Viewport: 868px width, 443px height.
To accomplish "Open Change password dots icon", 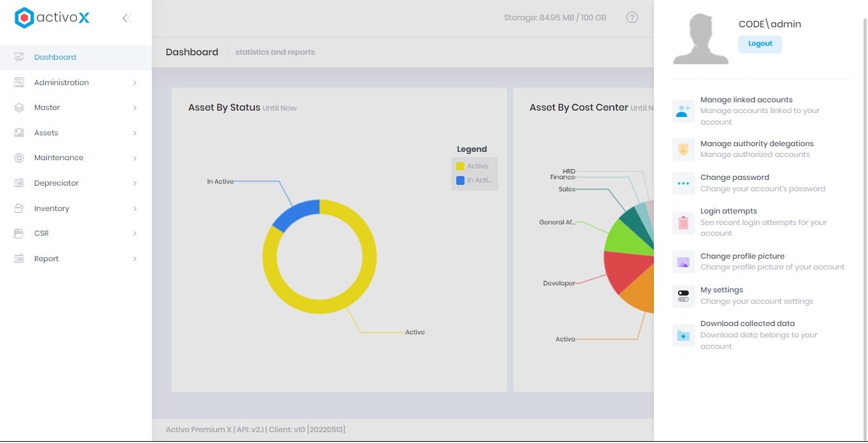I will 683,183.
